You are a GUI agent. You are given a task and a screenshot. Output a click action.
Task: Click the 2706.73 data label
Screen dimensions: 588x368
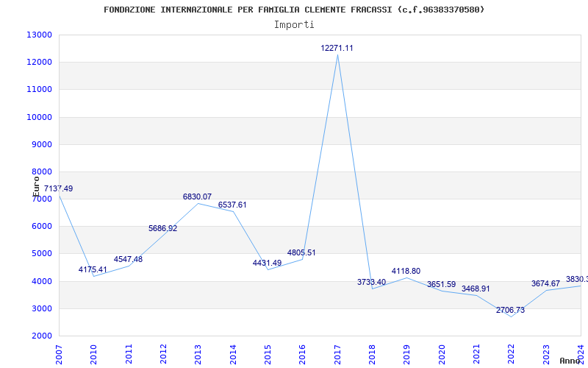point(510,310)
